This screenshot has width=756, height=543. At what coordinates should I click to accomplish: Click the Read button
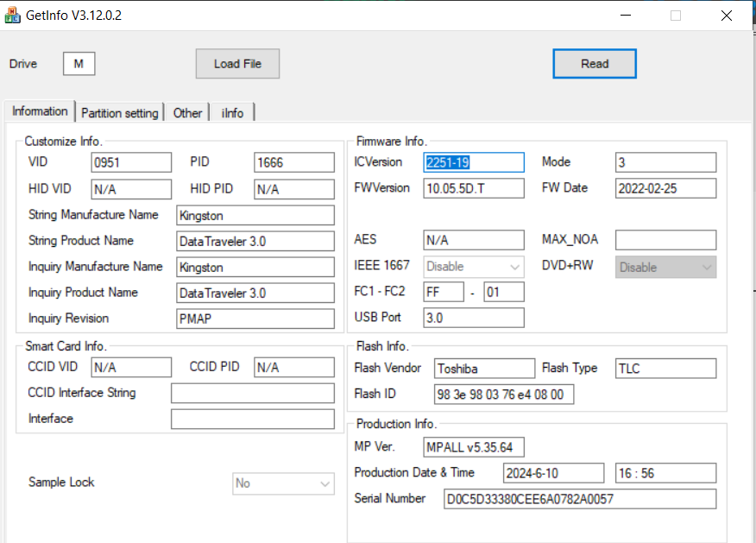(x=595, y=64)
